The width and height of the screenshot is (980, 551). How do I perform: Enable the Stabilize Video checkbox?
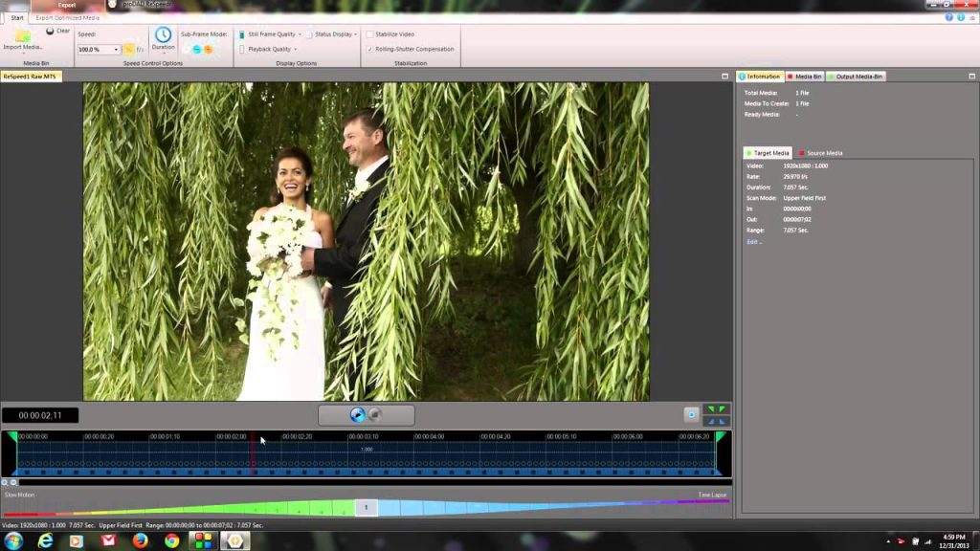pyautogui.click(x=370, y=34)
